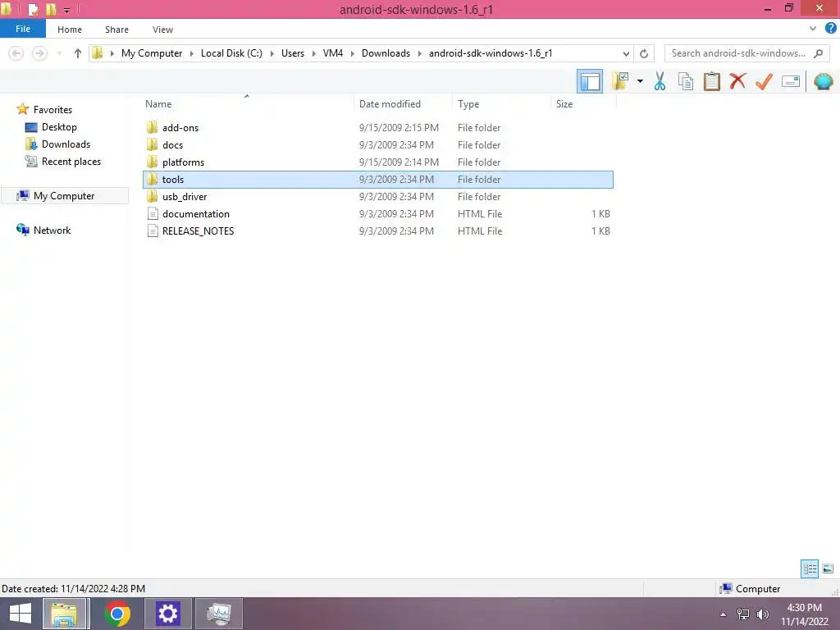The image size is (840, 630).
Task: Click Local Disk (C:) breadcrumb
Action: click(231, 53)
